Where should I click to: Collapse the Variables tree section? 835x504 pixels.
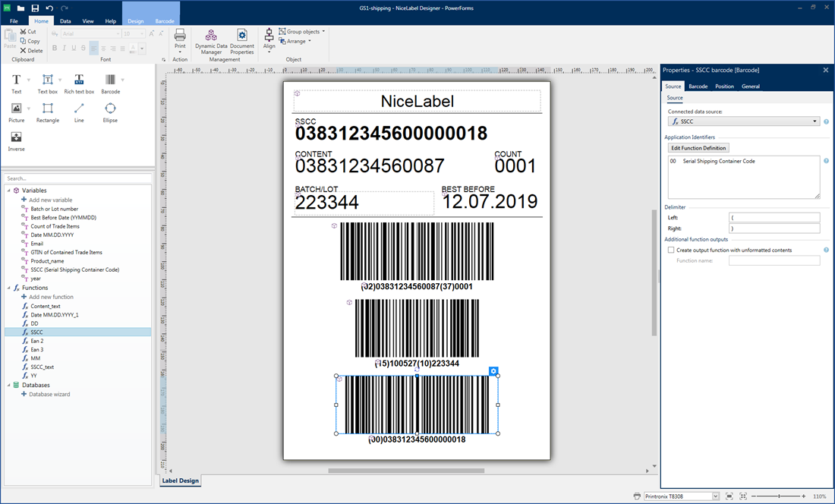click(8, 191)
